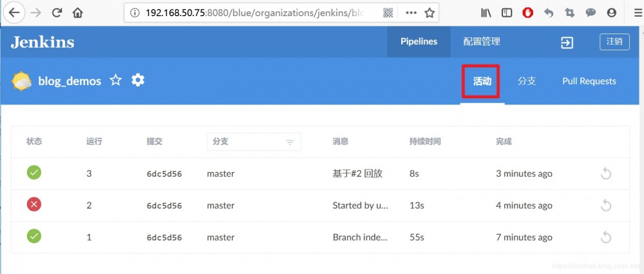
Task: Click the exit to classic Jenkins icon
Action: tap(567, 43)
